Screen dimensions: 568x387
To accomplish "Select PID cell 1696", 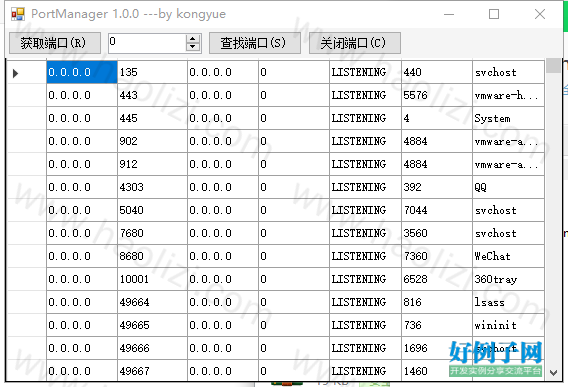I will 437,348.
